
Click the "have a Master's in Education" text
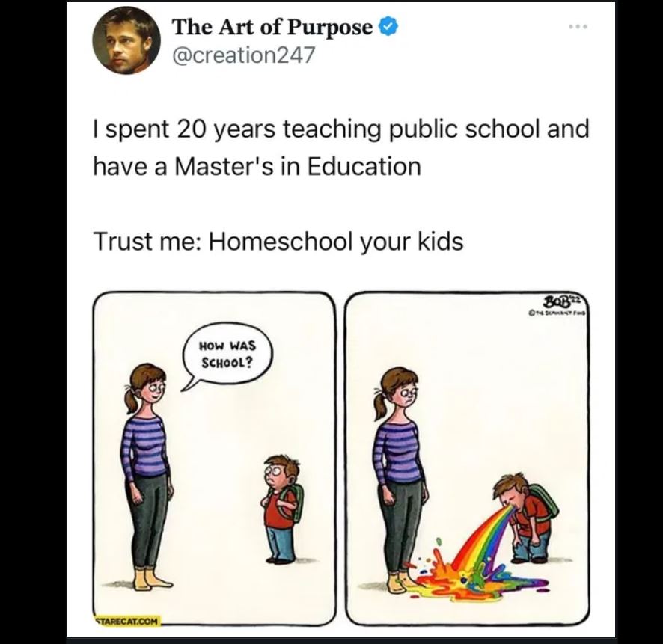(x=257, y=166)
